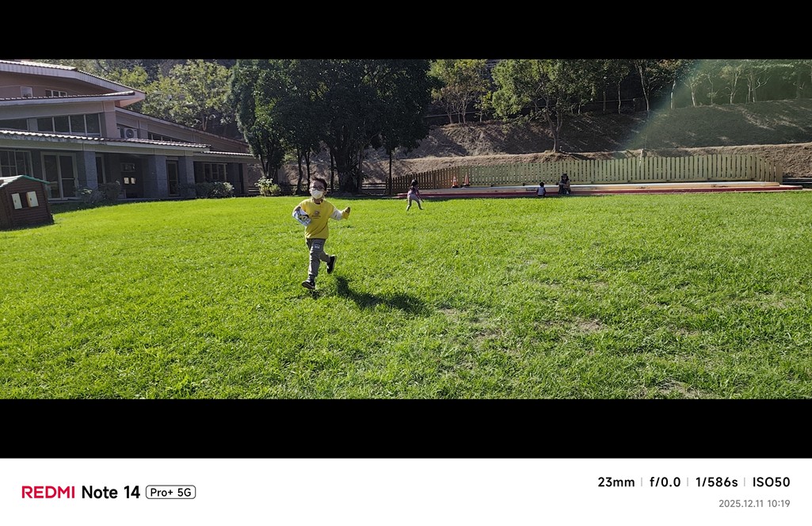This screenshot has width=812, height=526.
Task: Click the ISO50 label
Action: click(x=771, y=482)
